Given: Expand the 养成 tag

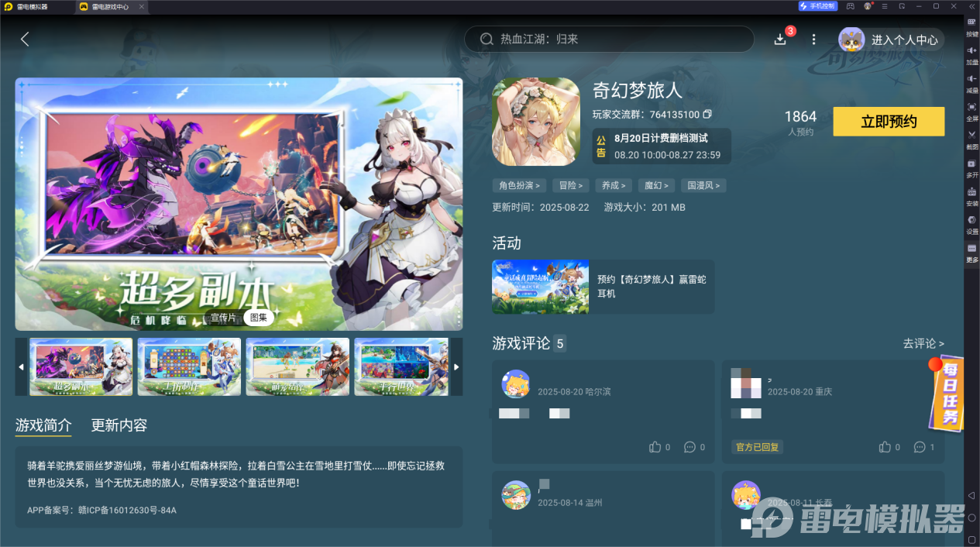Looking at the screenshot, I should [x=614, y=185].
